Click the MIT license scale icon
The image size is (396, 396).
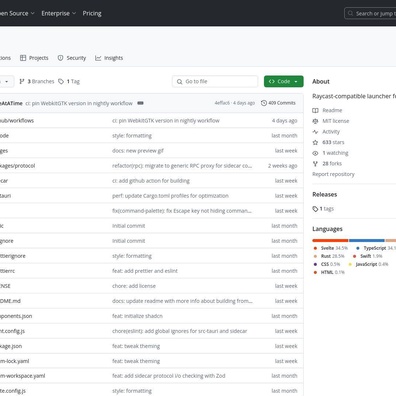[x=315, y=121]
